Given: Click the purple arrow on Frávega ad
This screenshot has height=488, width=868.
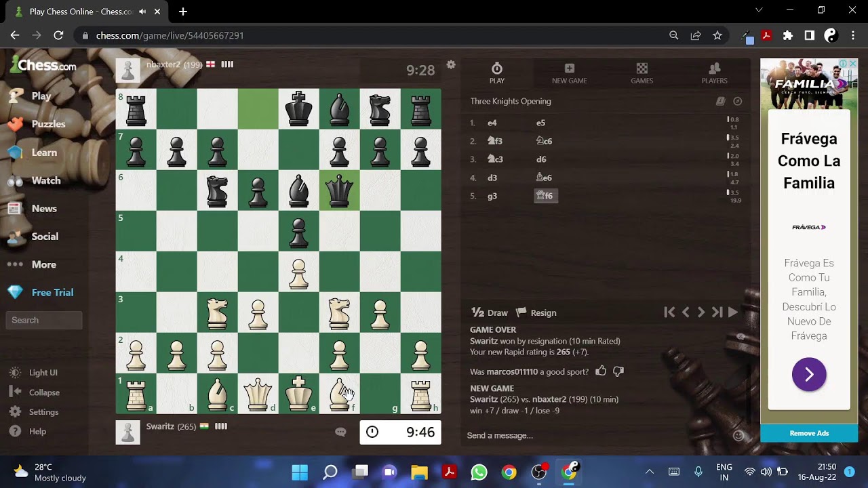Looking at the screenshot, I should click(x=809, y=375).
